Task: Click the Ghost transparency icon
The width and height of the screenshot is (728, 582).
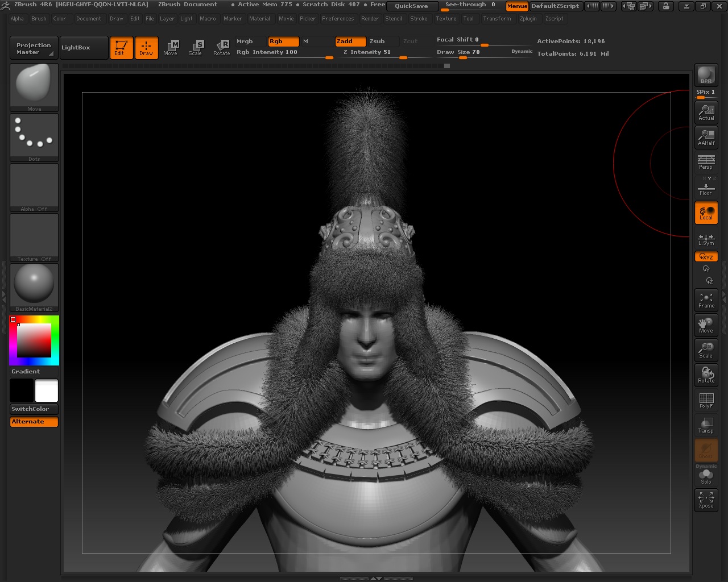Action: click(x=706, y=450)
